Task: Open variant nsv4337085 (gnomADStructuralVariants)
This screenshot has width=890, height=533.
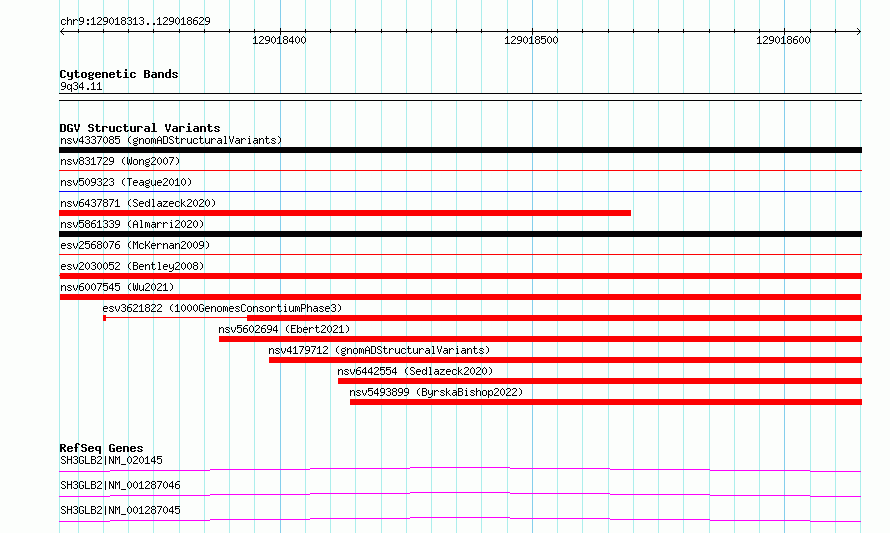Action: click(171, 140)
